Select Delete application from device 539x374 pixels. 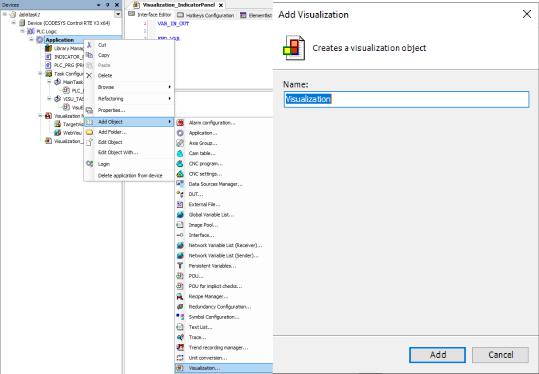pos(130,175)
